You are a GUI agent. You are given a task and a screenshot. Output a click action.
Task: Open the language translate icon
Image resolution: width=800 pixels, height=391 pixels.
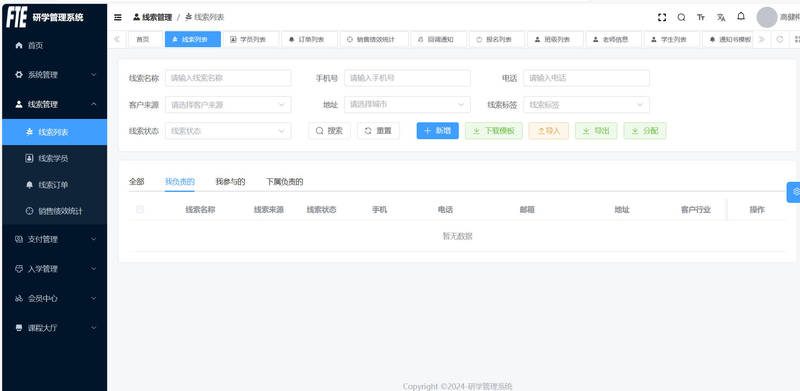click(721, 17)
